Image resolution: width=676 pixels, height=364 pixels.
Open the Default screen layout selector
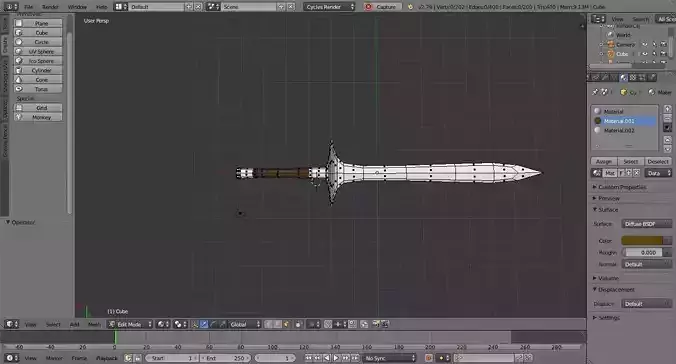tap(156, 7)
